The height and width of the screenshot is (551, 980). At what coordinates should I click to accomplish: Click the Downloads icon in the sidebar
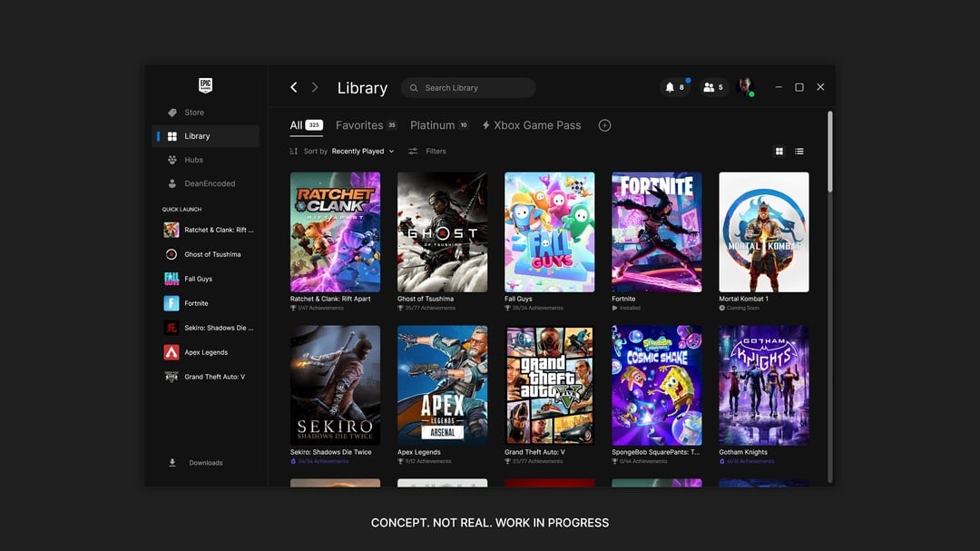point(172,463)
